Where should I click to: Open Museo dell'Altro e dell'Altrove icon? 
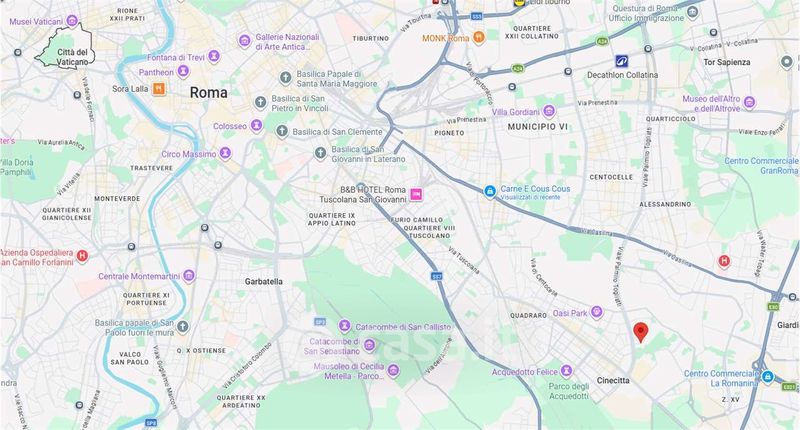[749, 103]
